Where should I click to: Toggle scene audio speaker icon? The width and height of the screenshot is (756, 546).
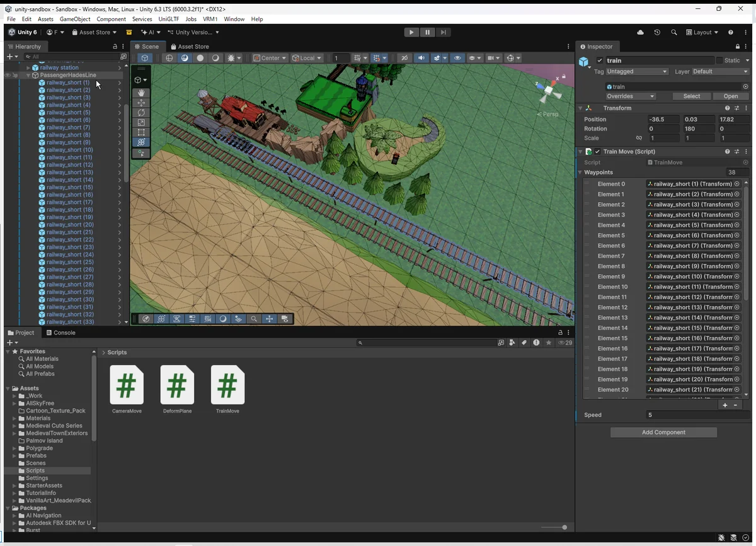[421, 58]
